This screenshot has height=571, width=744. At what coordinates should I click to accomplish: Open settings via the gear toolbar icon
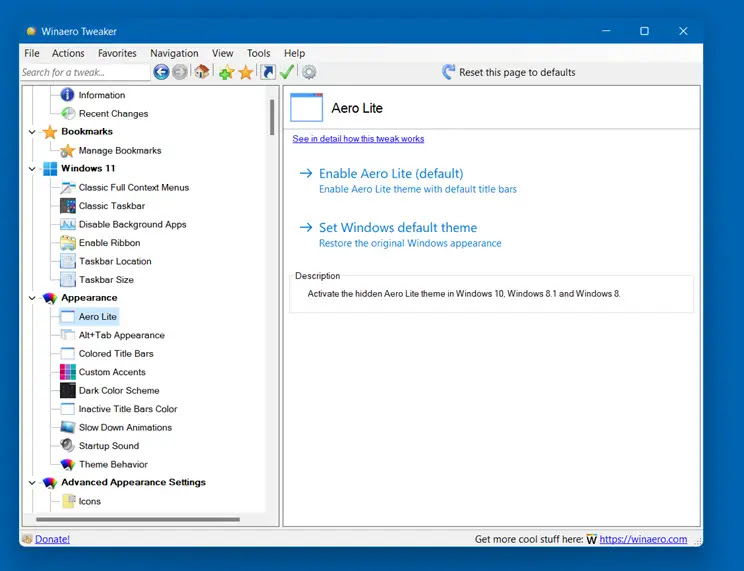(309, 72)
